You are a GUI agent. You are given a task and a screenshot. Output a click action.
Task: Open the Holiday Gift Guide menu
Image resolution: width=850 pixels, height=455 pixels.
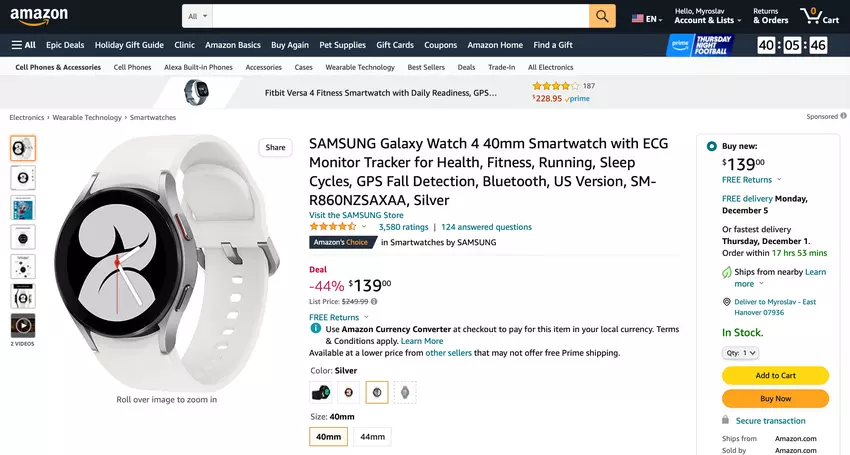tap(129, 45)
